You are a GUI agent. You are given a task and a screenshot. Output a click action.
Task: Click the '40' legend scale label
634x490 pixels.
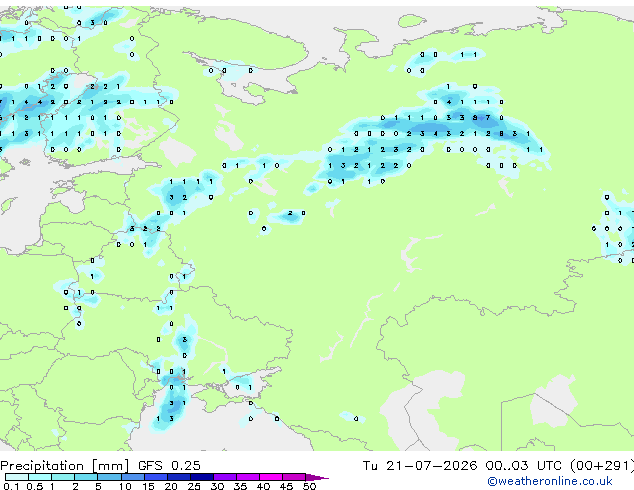(263, 486)
